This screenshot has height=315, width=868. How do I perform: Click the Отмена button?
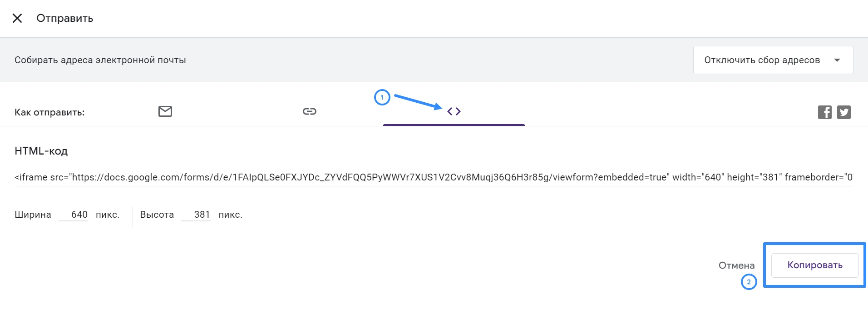coord(736,265)
